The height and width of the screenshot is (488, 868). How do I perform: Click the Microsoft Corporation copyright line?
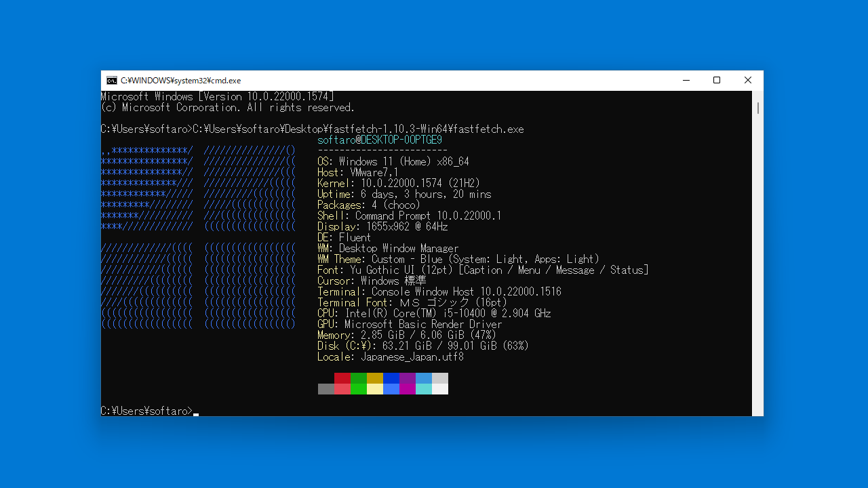228,108
